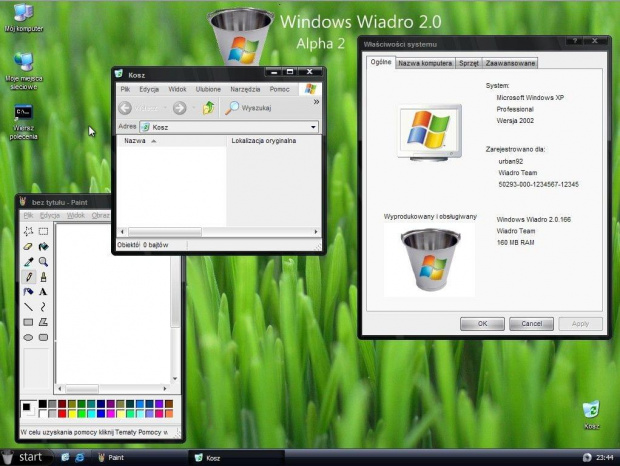Choose the Eraser tool in Paint
The width and height of the screenshot is (620, 466).
pos(28,247)
